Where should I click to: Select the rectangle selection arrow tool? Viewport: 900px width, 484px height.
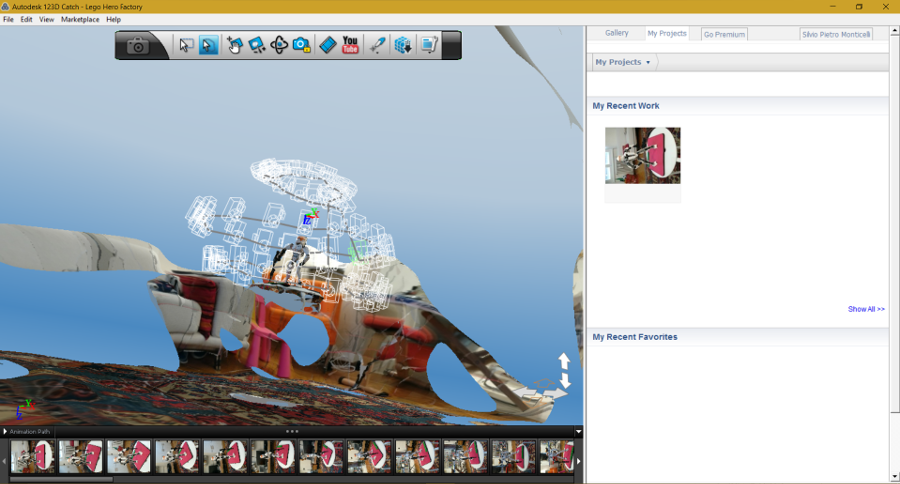pyautogui.click(x=185, y=45)
